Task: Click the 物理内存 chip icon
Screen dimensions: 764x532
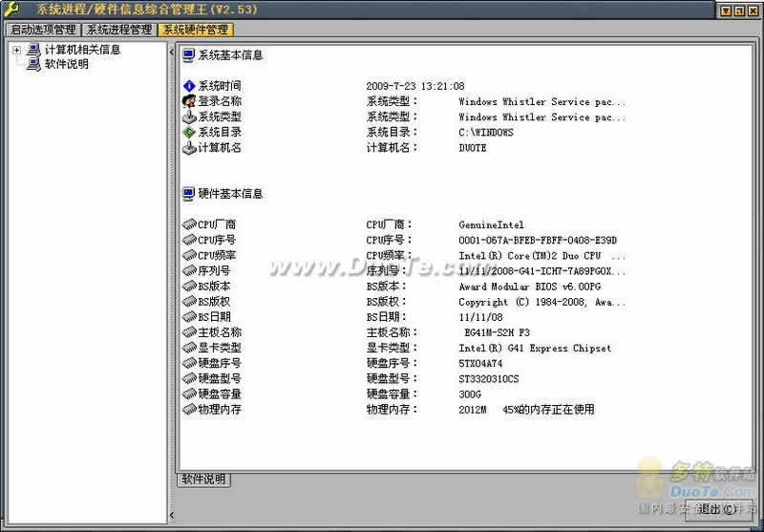Action: tap(189, 409)
